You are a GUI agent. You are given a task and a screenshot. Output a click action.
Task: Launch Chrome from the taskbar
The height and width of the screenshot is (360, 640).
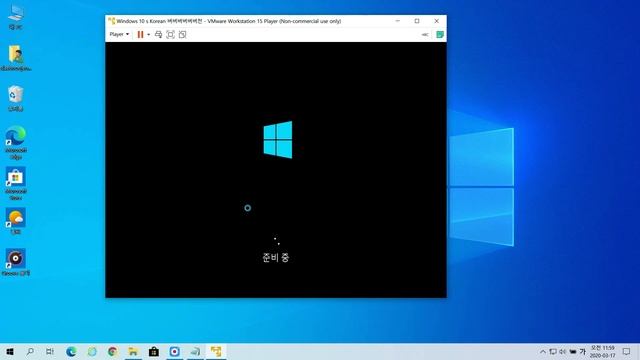click(x=113, y=351)
